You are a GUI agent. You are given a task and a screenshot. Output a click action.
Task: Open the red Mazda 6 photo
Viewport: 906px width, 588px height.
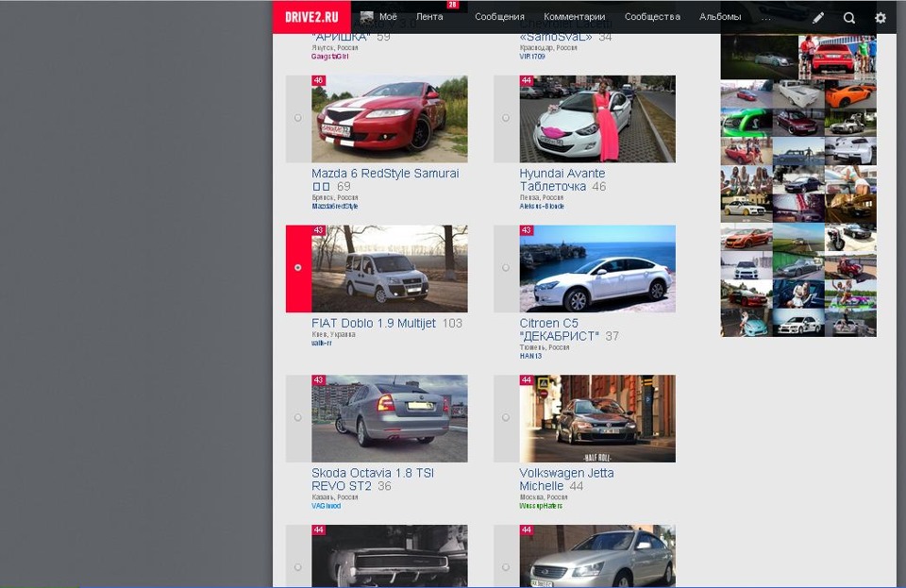pos(390,119)
